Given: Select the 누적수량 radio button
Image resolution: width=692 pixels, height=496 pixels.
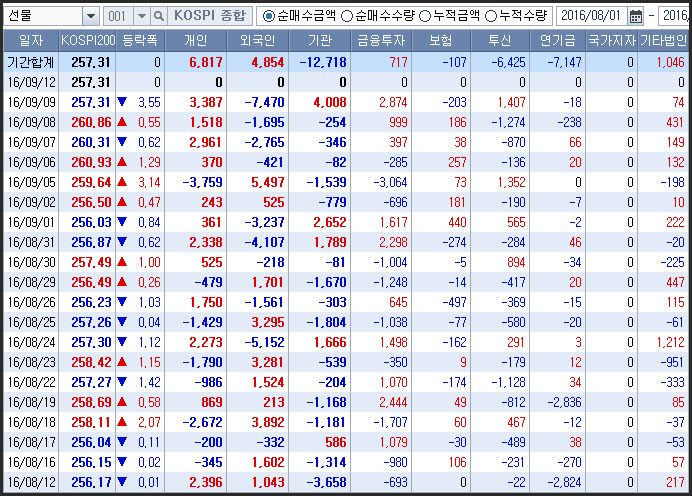Looking at the screenshot, I should click(x=491, y=16).
